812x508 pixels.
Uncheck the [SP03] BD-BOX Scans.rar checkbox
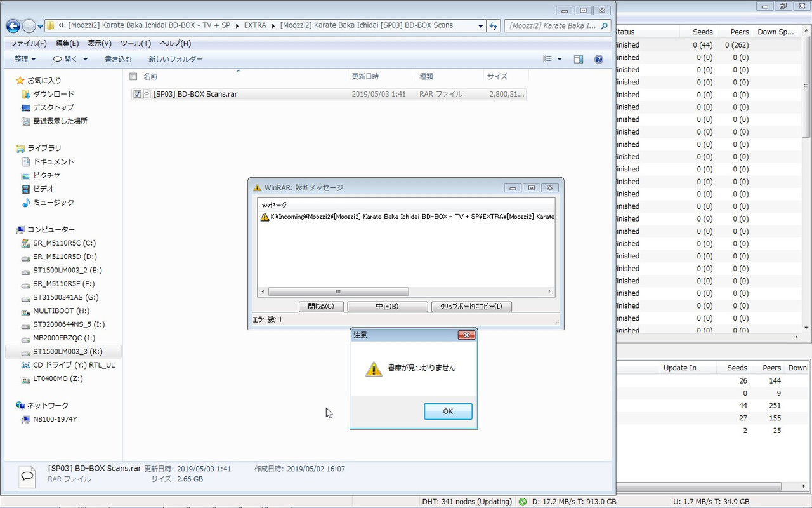click(x=137, y=94)
